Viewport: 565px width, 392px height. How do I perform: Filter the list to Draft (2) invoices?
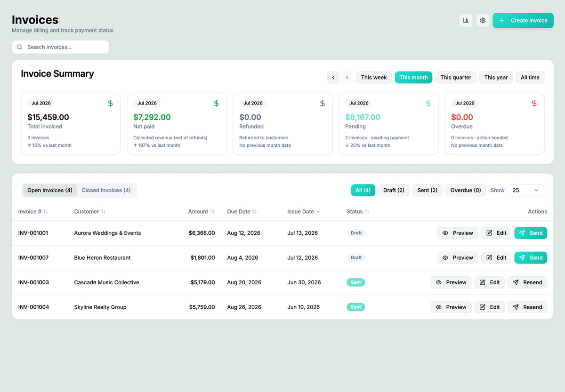pyautogui.click(x=394, y=190)
